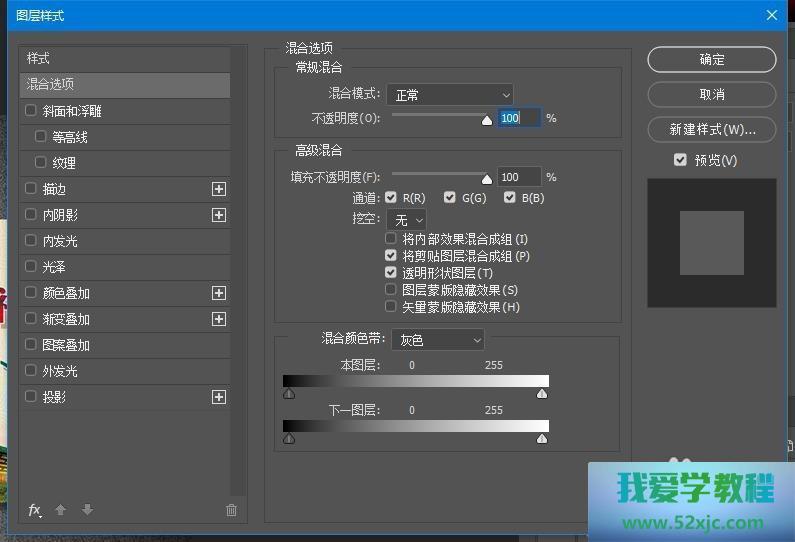Click the plus icon next to 投影
This screenshot has height=542, width=795.
(219, 397)
